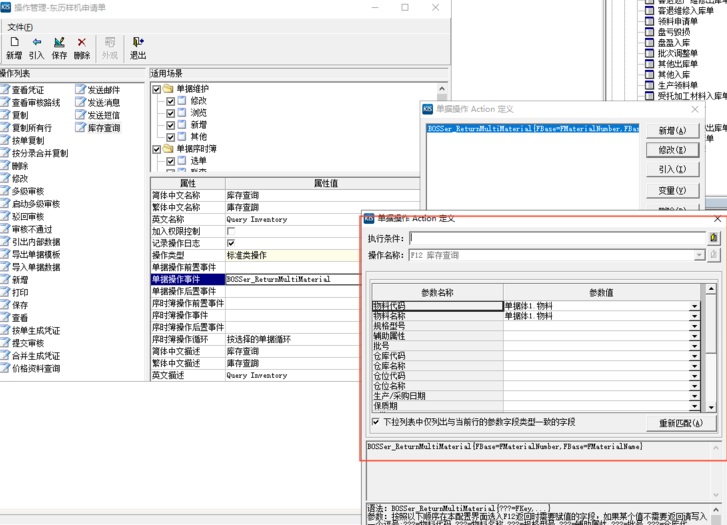Viewport: 727px width, 525px height.
Task: Enable the 加入权限控制 checkbox
Action: [232, 230]
